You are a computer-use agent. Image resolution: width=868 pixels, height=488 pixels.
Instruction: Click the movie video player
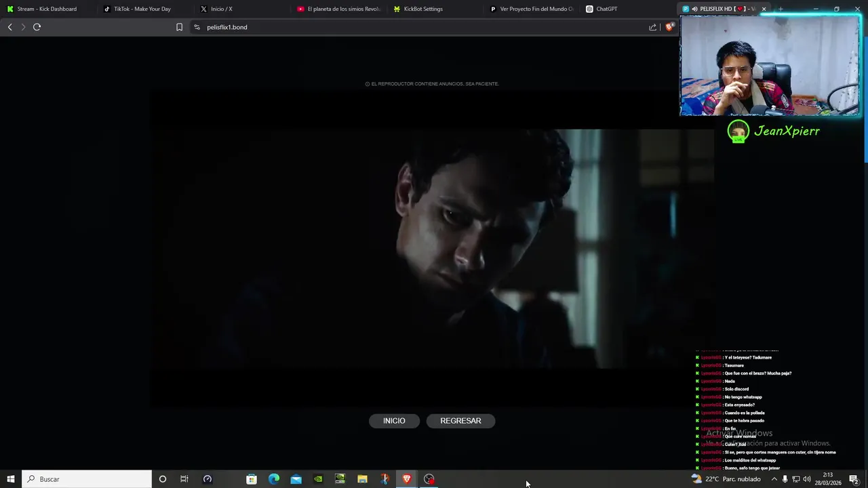click(431, 249)
